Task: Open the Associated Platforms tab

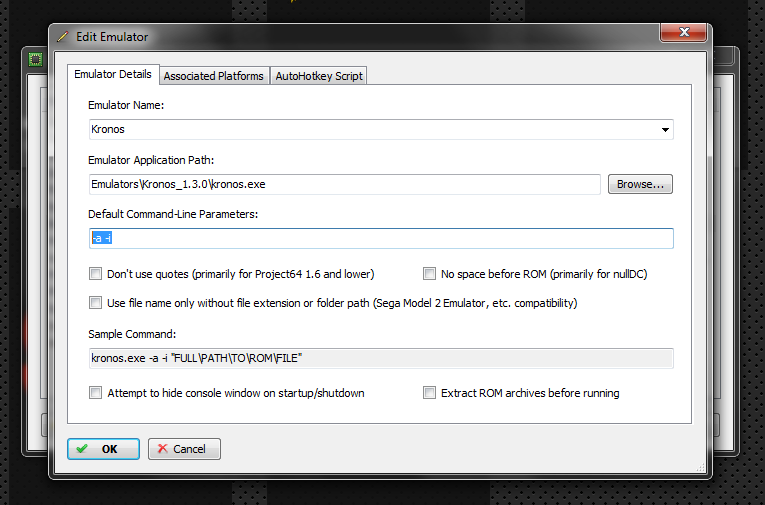Action: point(214,76)
